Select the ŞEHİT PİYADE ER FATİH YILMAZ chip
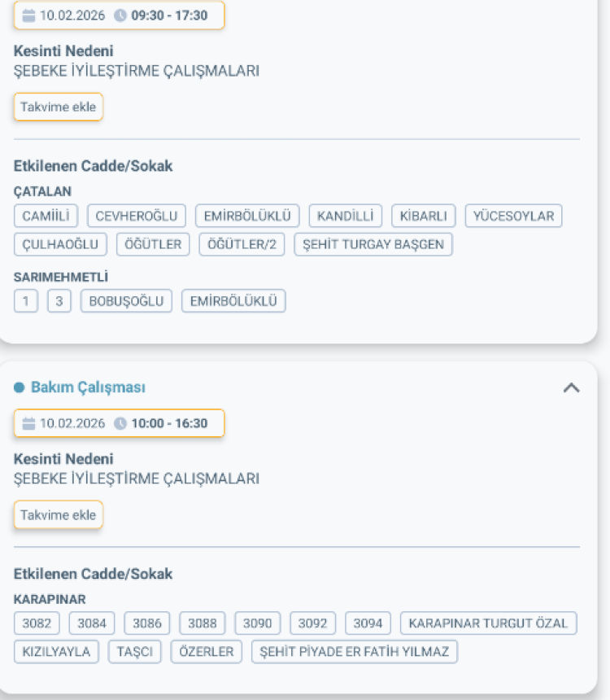This screenshot has height=700, width=610. 354,651
